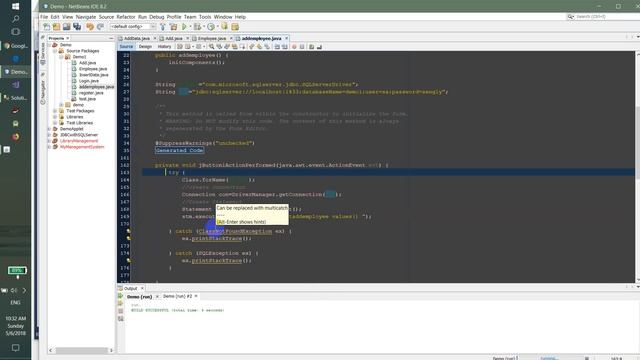This screenshot has width=640, height=360.
Task: Click the red record-macro icon in editor toolbar
Action: [x=294, y=47]
